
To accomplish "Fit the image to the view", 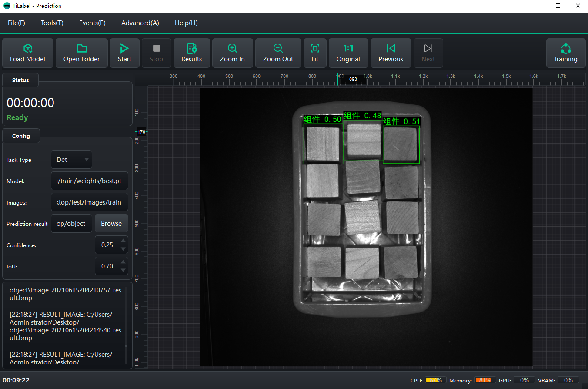I will point(315,53).
